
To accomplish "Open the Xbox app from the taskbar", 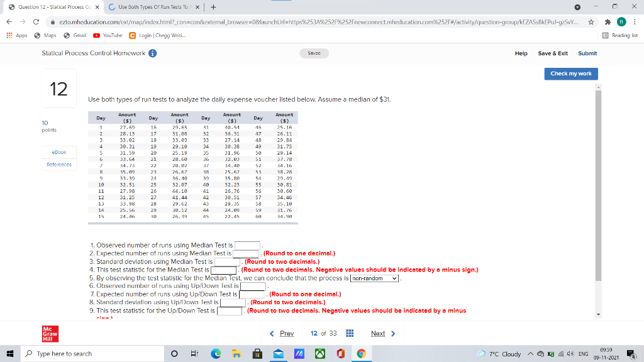I will tap(319, 354).
